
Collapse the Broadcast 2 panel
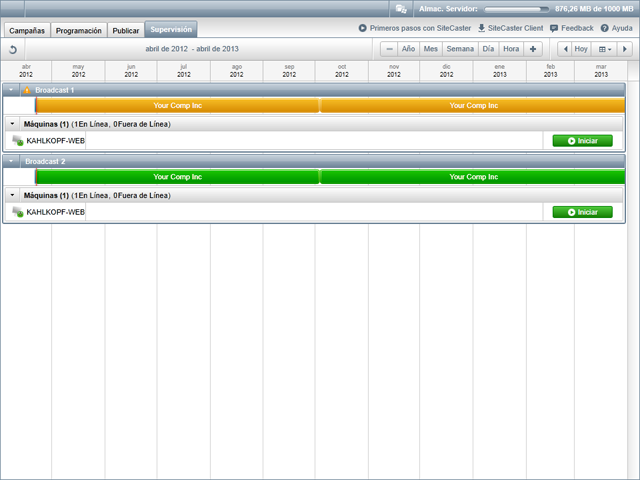pyautogui.click(x=11, y=161)
